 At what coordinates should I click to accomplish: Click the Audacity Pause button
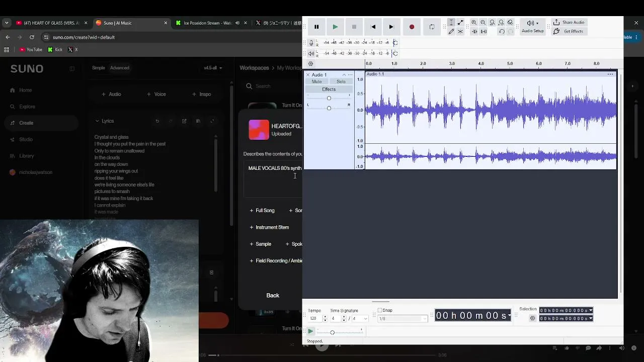pos(316,27)
